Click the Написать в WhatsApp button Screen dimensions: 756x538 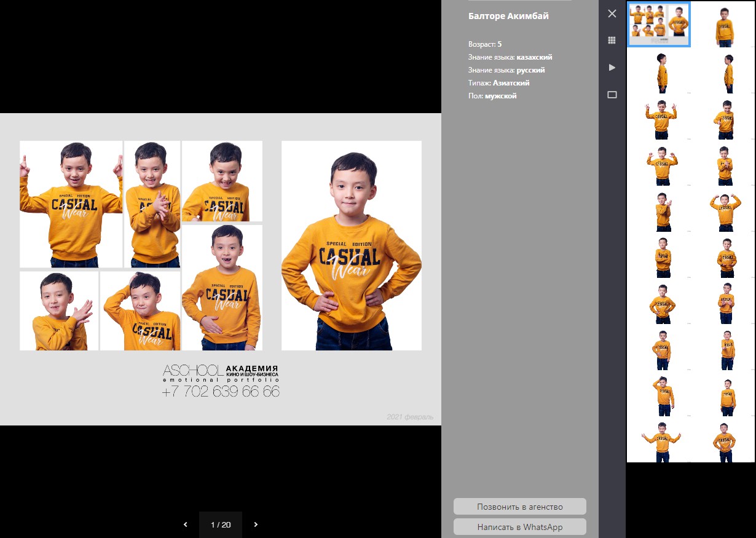tap(520, 527)
